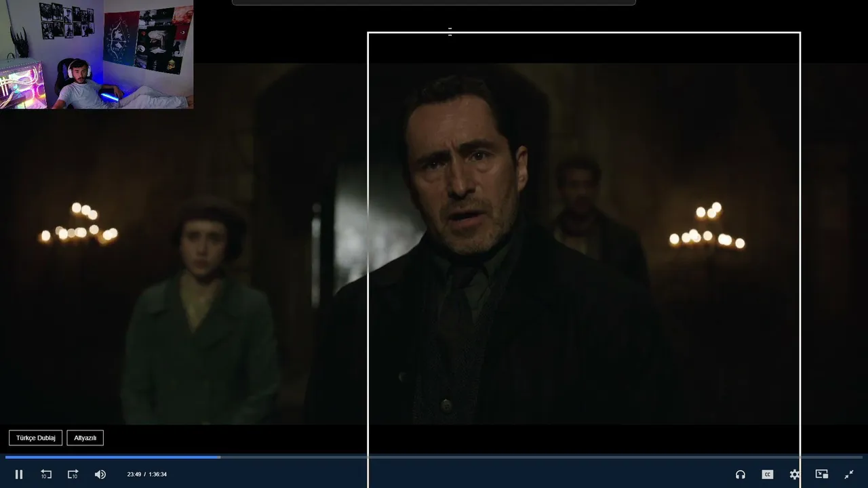This screenshot has width=868, height=488.
Task: Skip forward 10 seconds
Action: pyautogui.click(x=73, y=474)
